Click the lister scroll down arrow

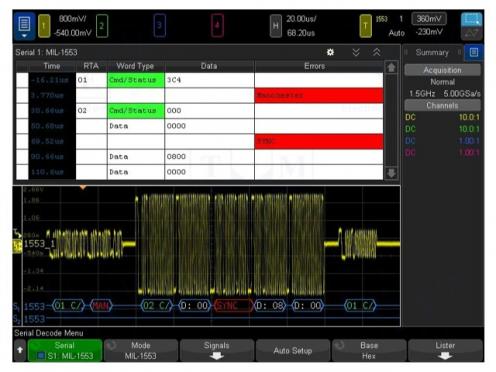pos(391,173)
